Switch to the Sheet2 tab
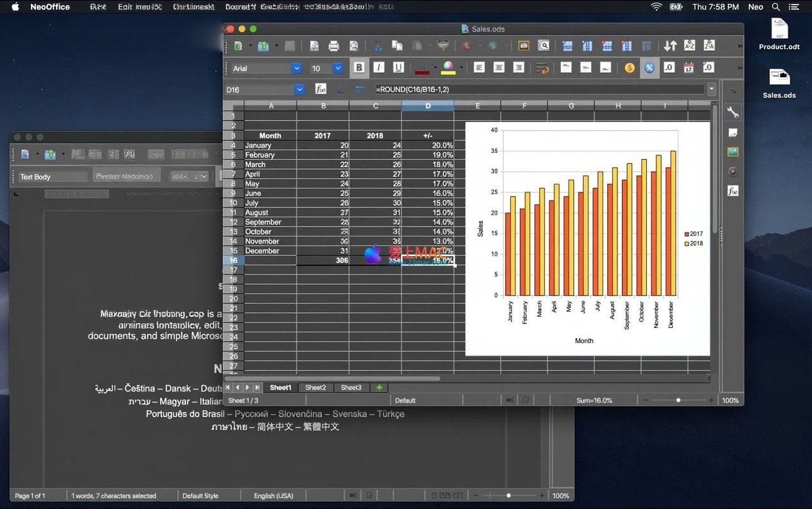This screenshot has width=812, height=509. coord(315,388)
